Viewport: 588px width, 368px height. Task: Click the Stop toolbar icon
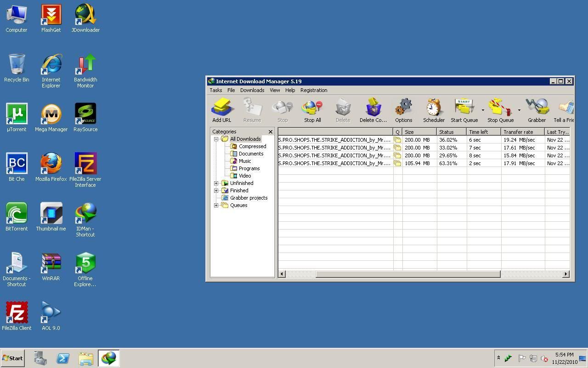pos(283,110)
